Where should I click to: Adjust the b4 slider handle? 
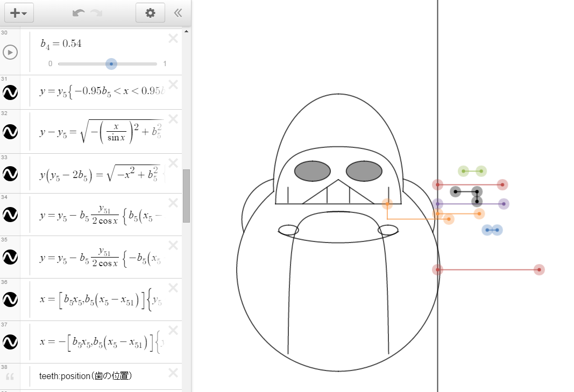pyautogui.click(x=111, y=63)
